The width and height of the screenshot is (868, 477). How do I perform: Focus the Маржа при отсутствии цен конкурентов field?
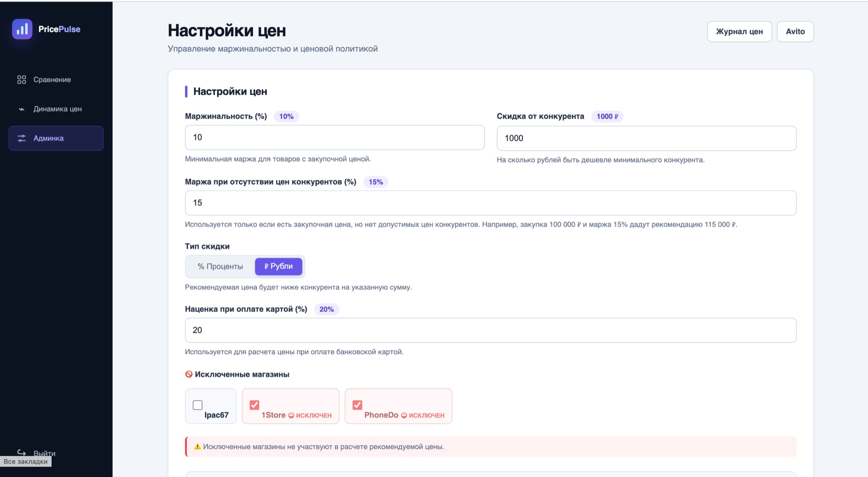click(x=490, y=203)
